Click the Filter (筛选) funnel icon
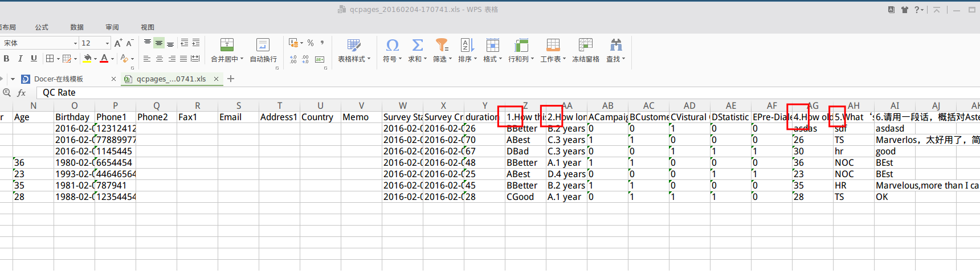 (442, 46)
